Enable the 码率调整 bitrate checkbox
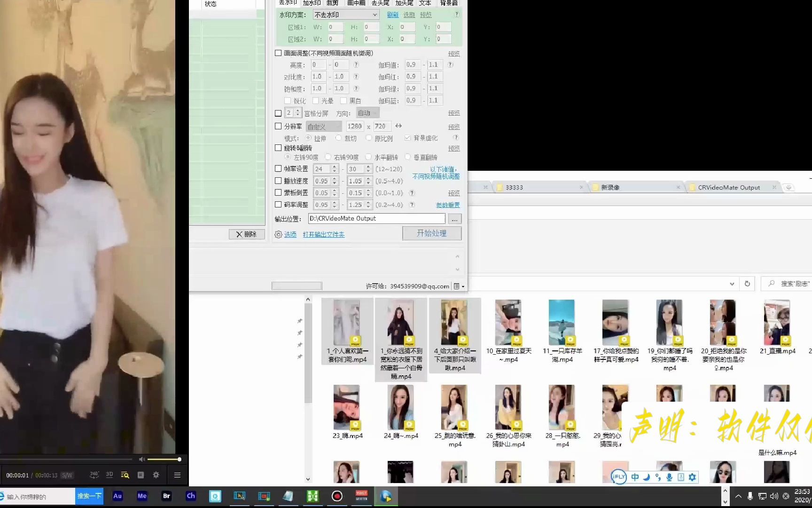Screen dimensions: 812x508 point(278,205)
